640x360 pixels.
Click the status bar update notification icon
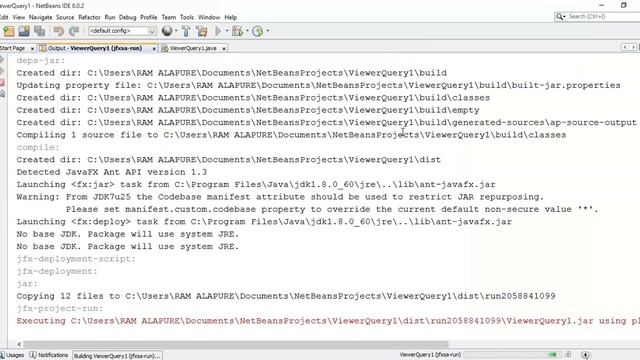coord(585,355)
